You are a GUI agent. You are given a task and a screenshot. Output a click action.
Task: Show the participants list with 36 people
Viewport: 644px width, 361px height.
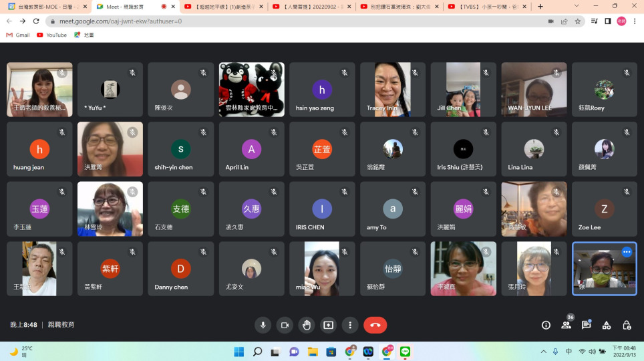pyautogui.click(x=566, y=325)
